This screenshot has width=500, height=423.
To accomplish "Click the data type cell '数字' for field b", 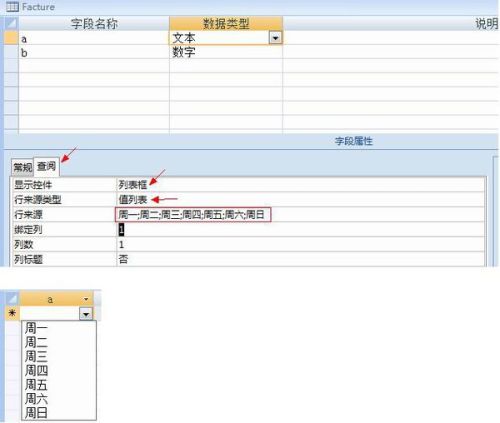I will 226,52.
